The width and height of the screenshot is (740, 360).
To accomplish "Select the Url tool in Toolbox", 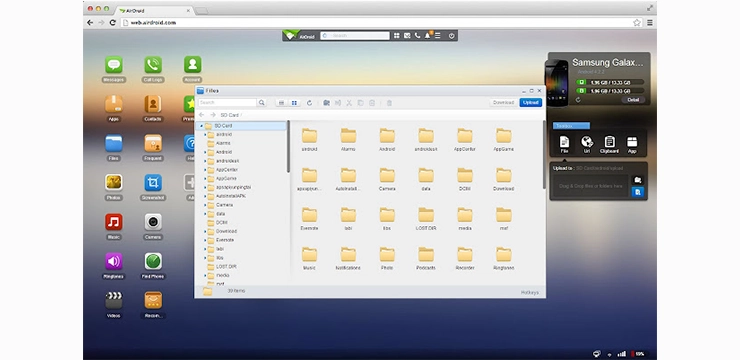I will 587,144.
